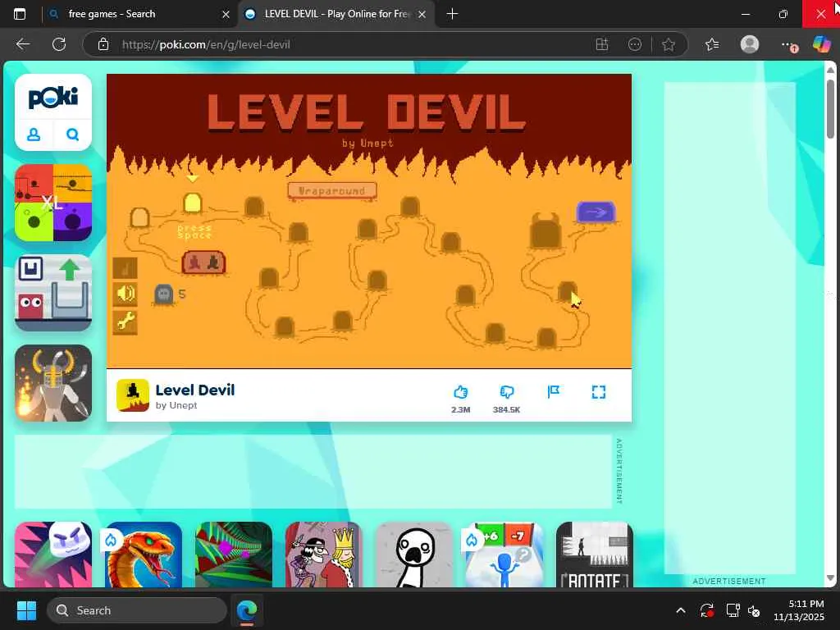View site information lock icon

(x=103, y=44)
